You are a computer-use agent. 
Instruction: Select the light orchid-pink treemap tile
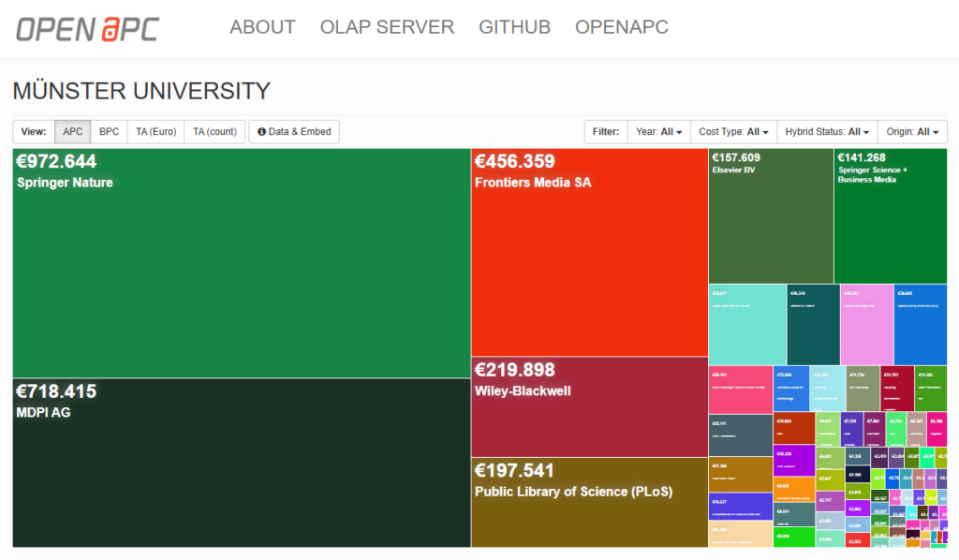pyautogui.click(x=866, y=325)
